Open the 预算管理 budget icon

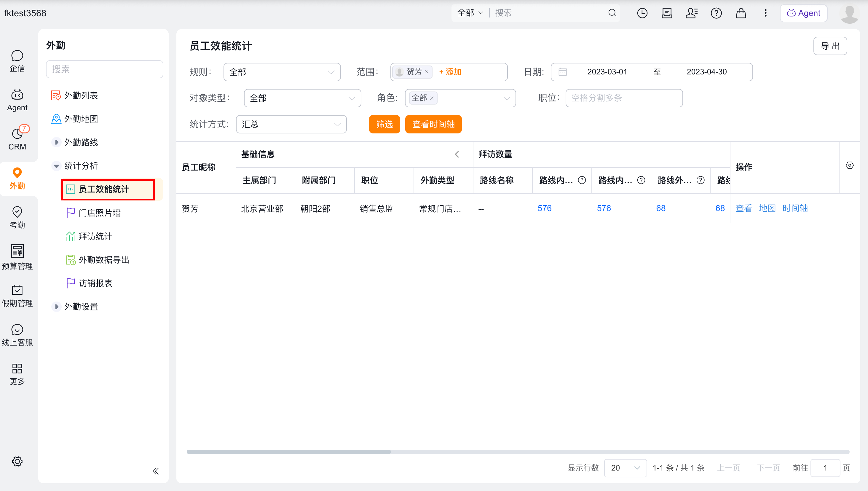17,257
